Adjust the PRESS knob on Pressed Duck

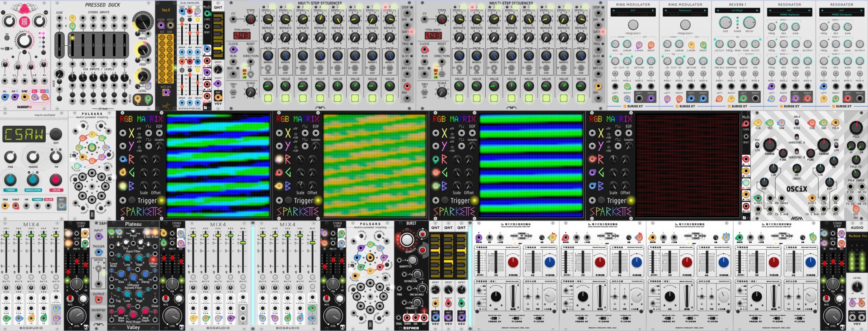pyautogui.click(x=143, y=23)
